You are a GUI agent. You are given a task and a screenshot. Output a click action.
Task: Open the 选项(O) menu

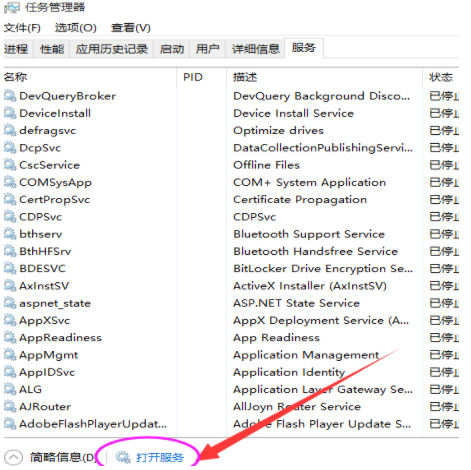76,28
